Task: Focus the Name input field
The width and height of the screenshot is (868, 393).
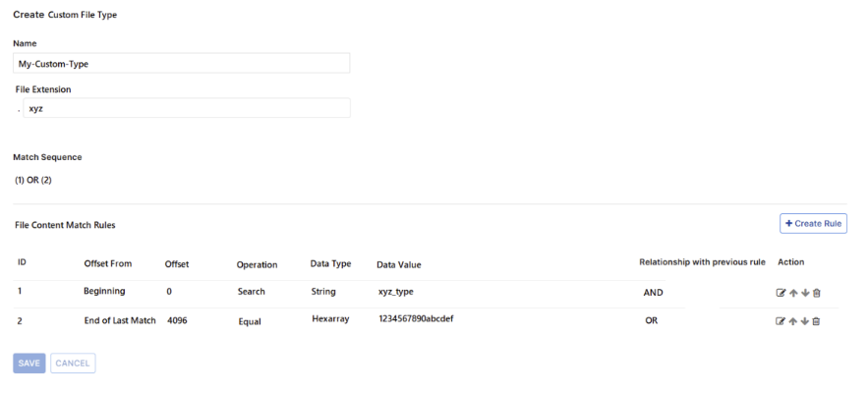Action: (x=182, y=64)
